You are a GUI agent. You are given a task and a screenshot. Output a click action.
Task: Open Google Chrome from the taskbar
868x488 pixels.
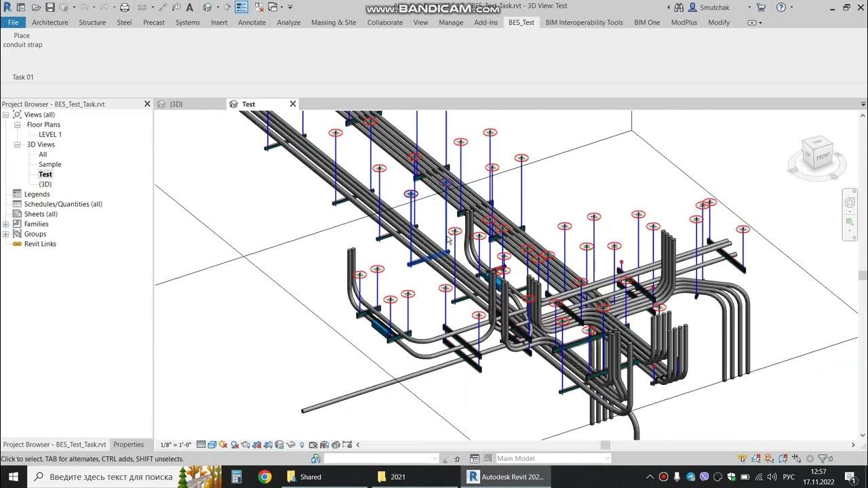[x=264, y=476]
